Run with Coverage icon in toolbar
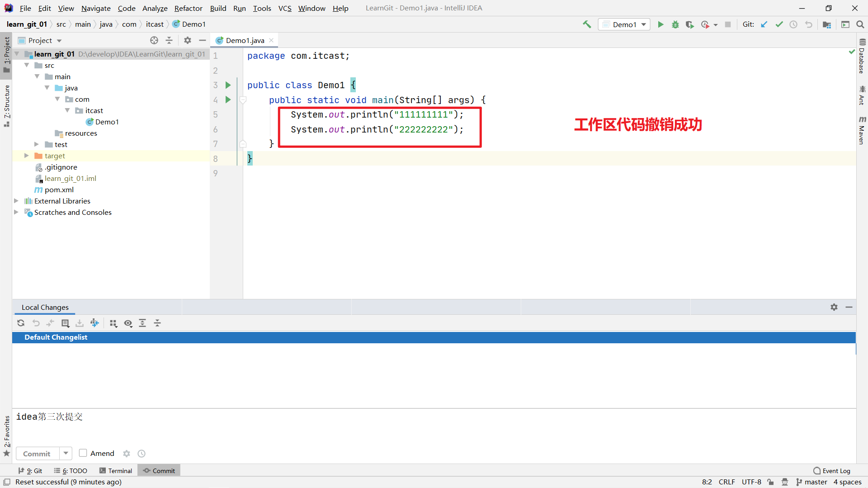The height and width of the screenshot is (488, 868). (690, 24)
